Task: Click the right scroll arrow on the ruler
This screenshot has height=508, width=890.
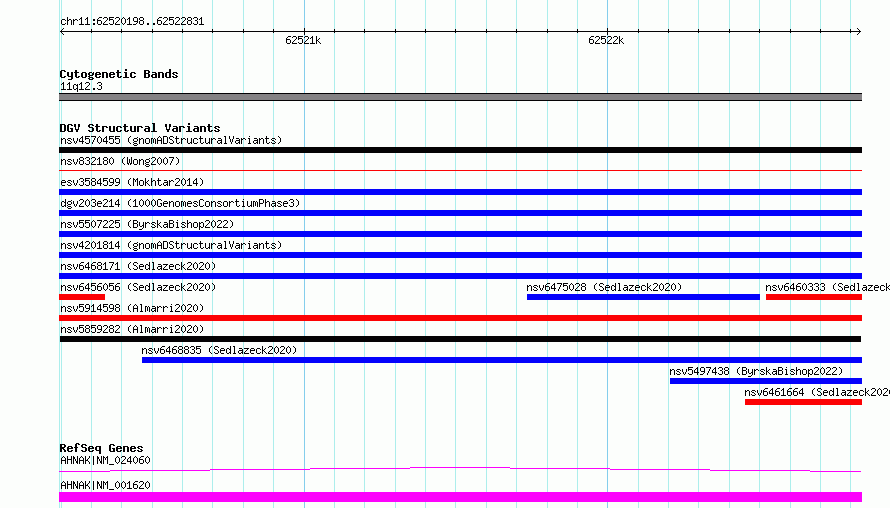Action: (858, 32)
